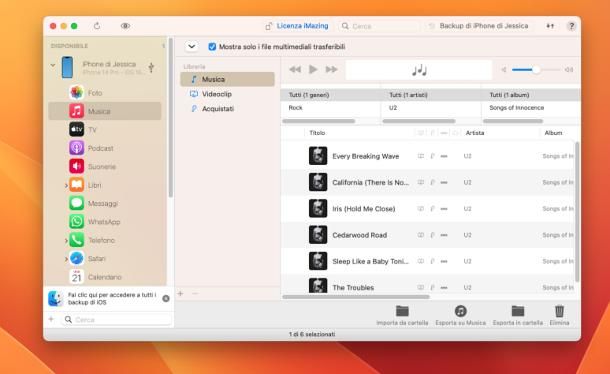Select Rock genre
The height and width of the screenshot is (374, 610).
[330, 108]
